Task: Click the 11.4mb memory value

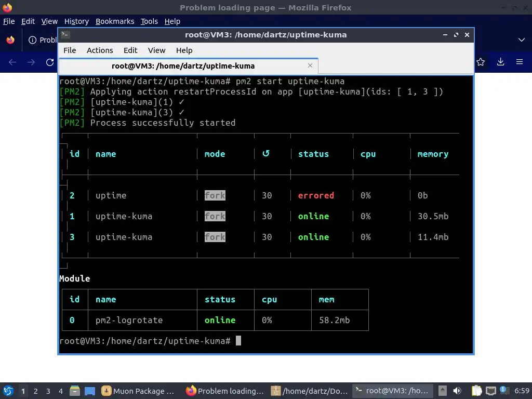Action: tap(433, 237)
